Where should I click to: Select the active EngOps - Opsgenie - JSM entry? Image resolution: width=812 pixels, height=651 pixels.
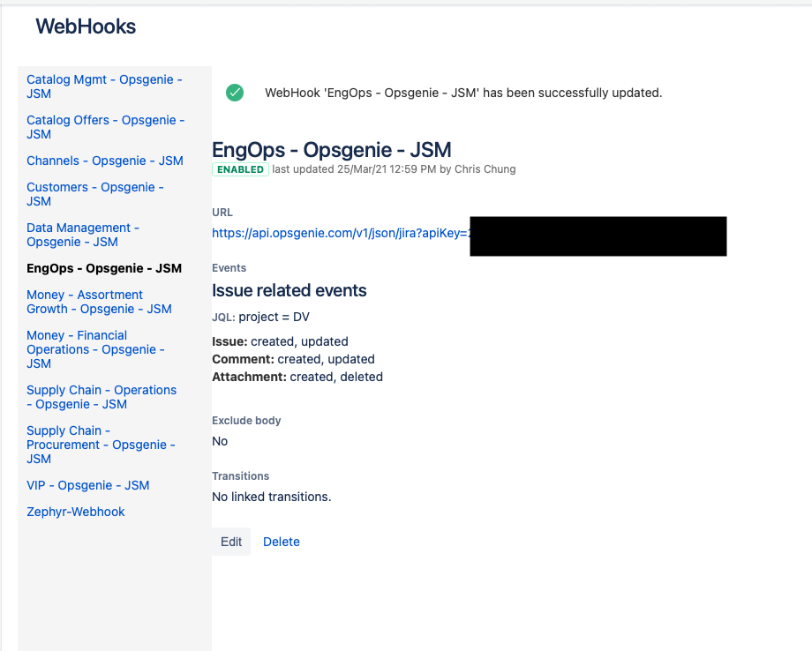(x=104, y=268)
